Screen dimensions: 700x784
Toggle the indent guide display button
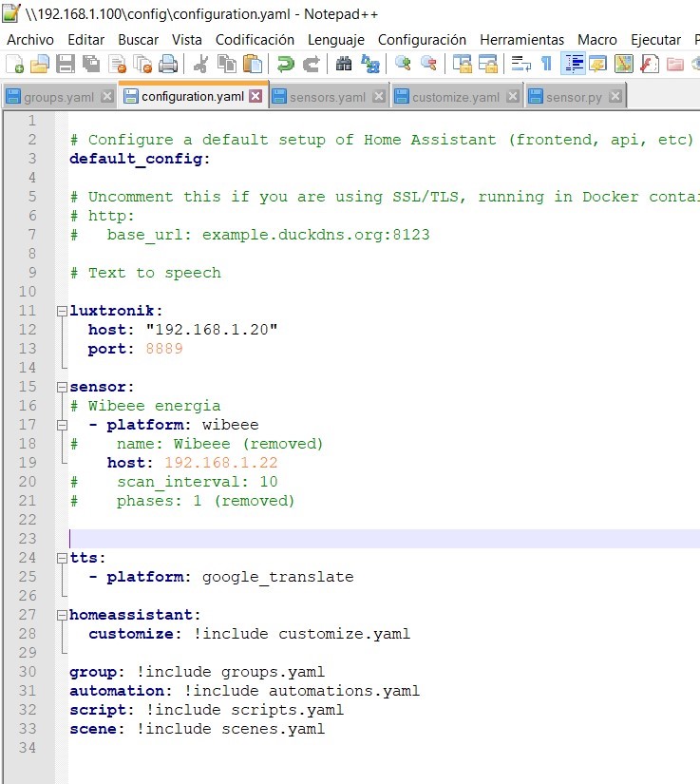coord(573,64)
